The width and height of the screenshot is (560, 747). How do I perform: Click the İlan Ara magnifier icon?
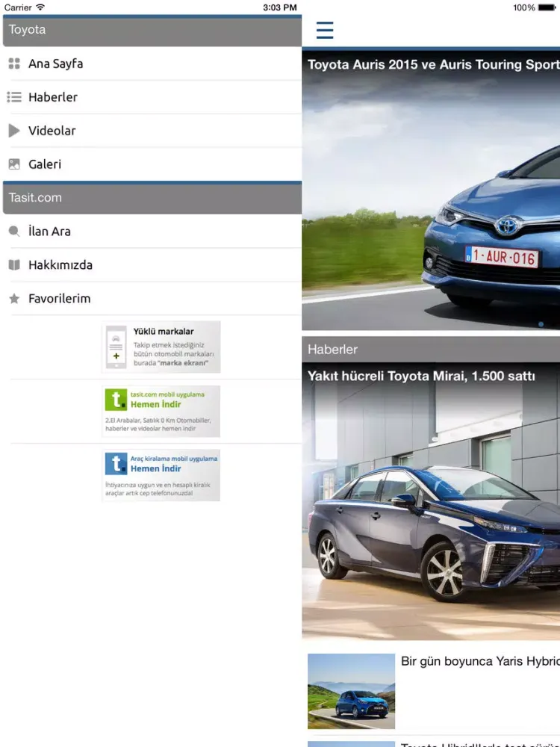[14, 232]
